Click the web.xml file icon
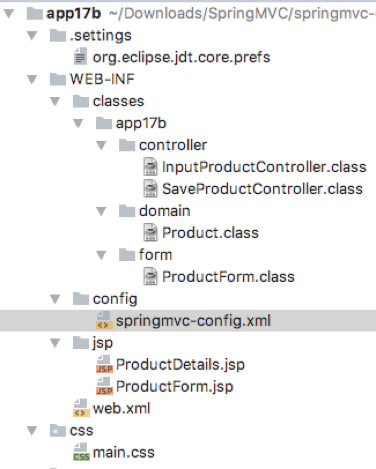376x469 pixels. [x=81, y=408]
